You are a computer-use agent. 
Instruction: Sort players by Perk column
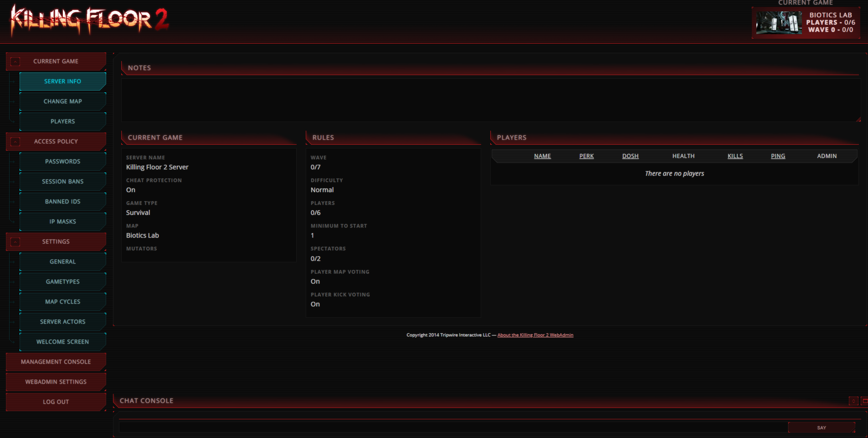pyautogui.click(x=586, y=156)
